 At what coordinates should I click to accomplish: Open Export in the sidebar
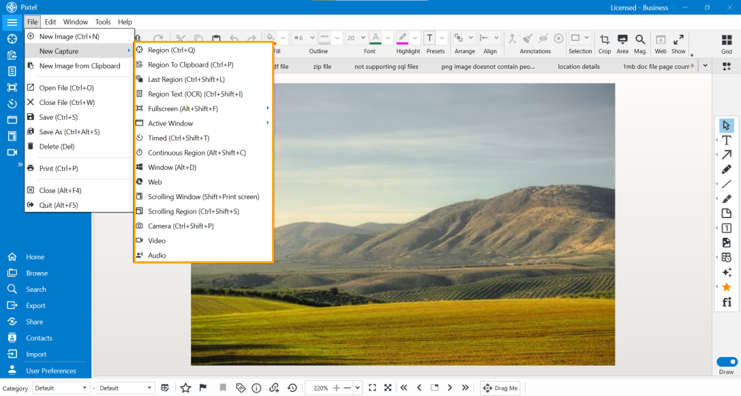point(35,306)
